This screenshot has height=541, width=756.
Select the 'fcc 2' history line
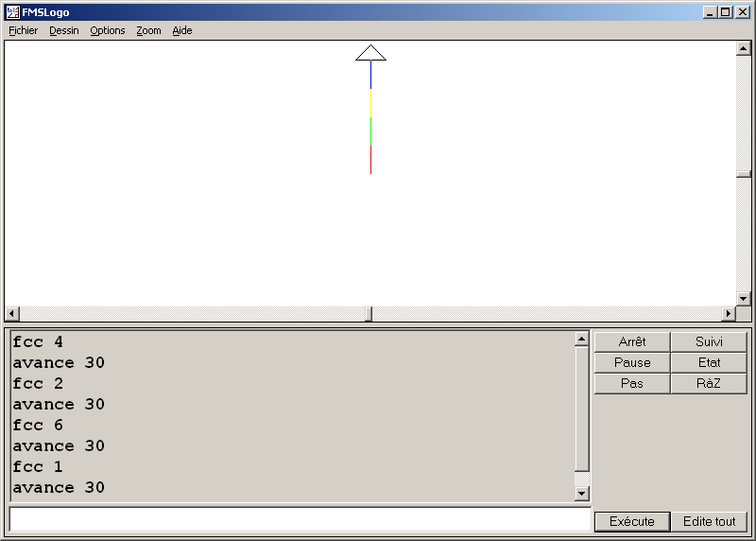tap(38, 383)
